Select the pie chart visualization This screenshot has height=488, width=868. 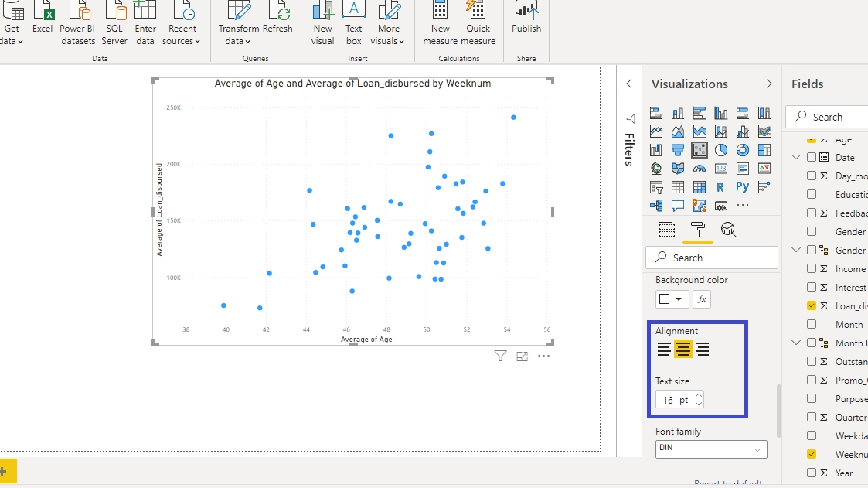pos(721,150)
